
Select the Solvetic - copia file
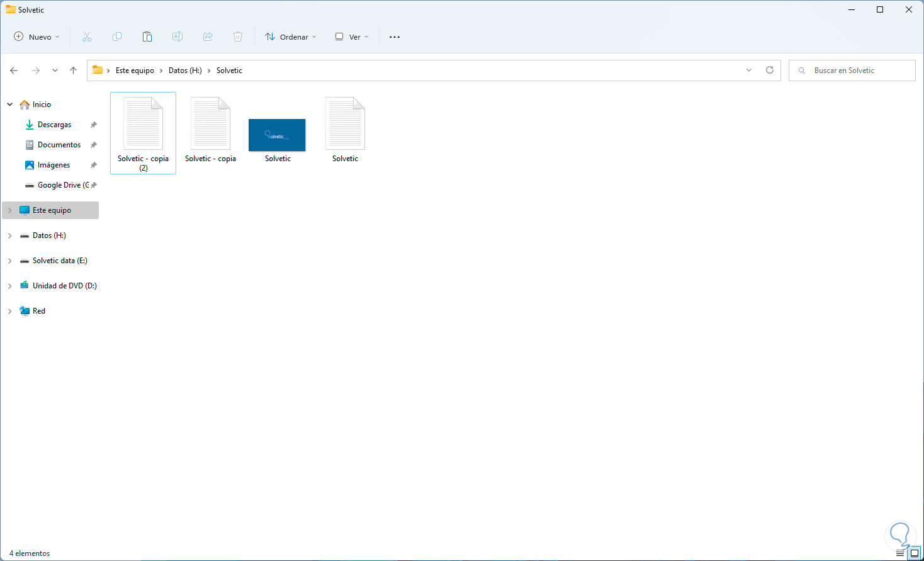coord(210,130)
